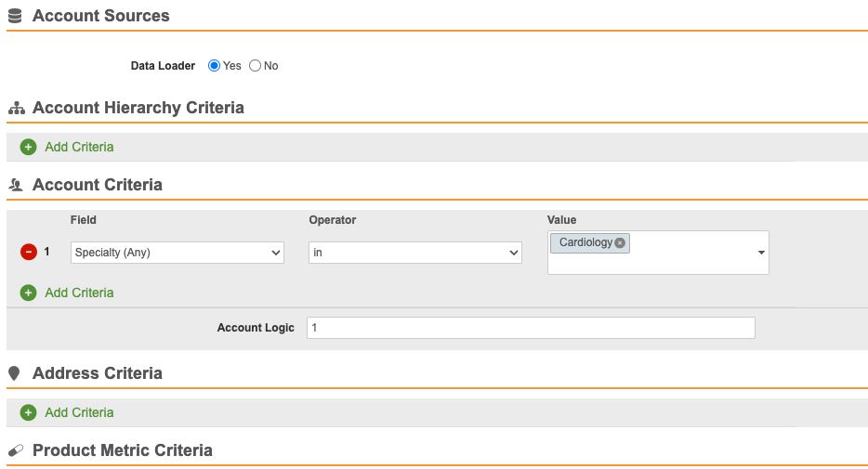Select No for Data Loader
Image resolution: width=868 pixels, height=469 pixels.
point(255,66)
